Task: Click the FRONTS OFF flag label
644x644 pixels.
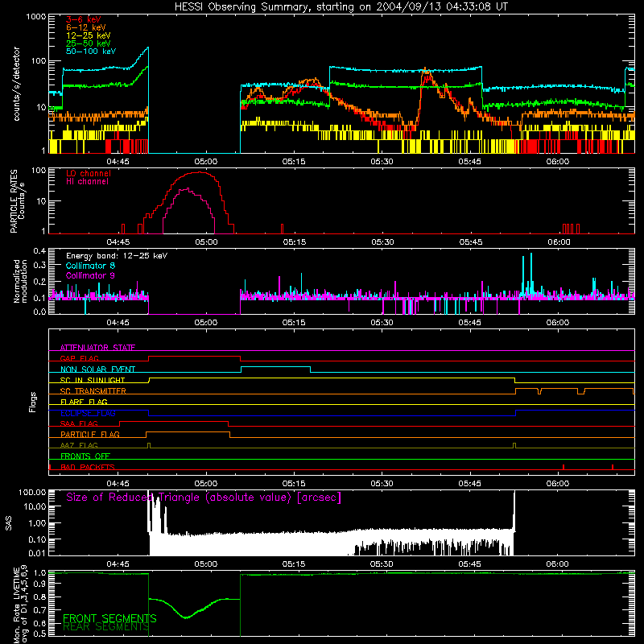Action: click(85, 456)
